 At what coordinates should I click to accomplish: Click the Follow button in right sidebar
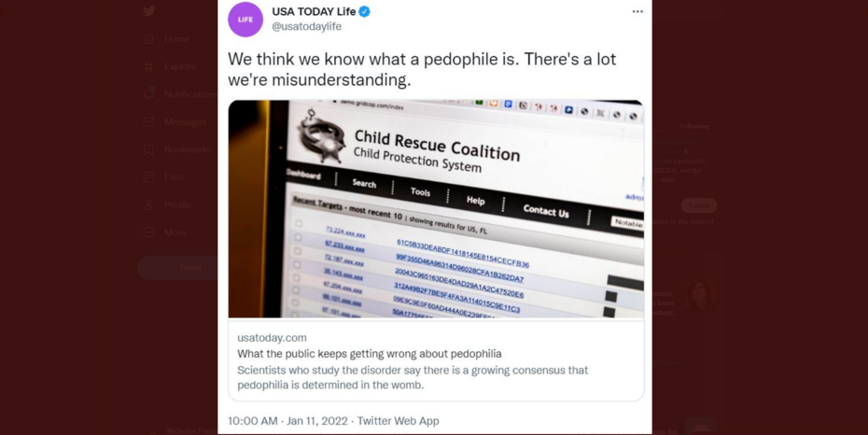pos(698,205)
